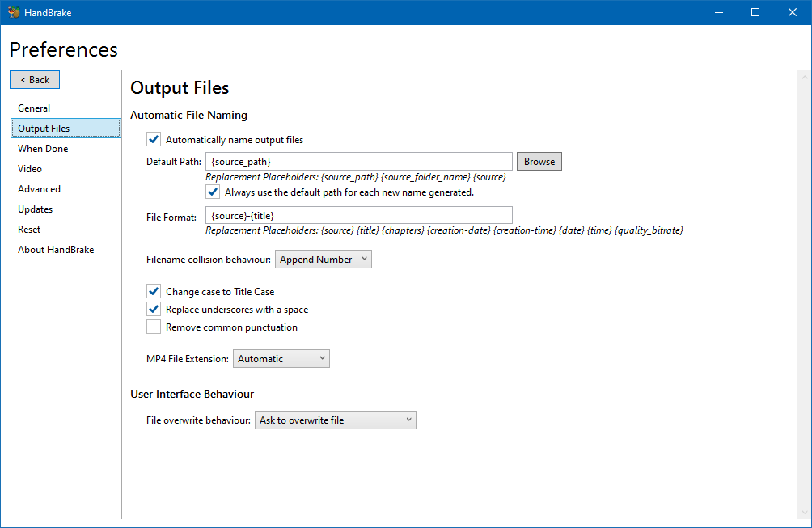Disable Change case to Title Case
Viewport: 812px width, 528px height.
tap(154, 292)
